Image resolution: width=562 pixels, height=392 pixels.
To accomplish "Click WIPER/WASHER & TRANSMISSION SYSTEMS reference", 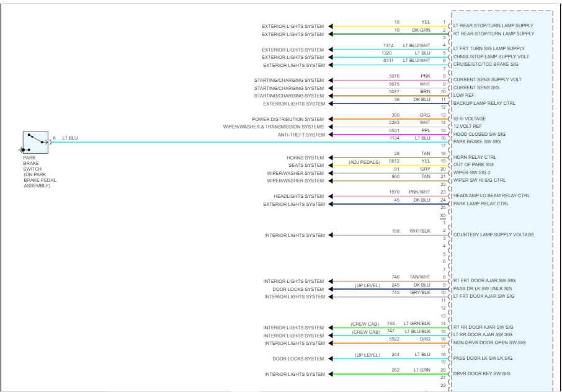I will 273,127.
